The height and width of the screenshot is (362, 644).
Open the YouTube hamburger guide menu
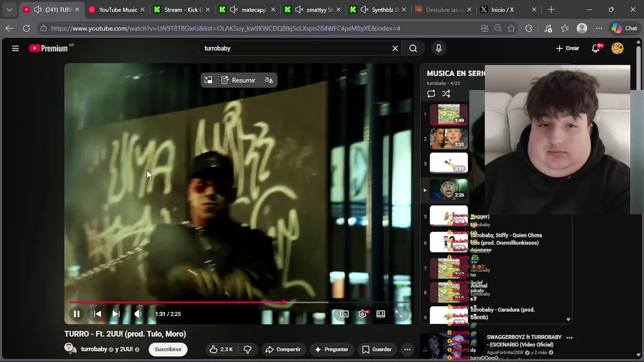15,48
